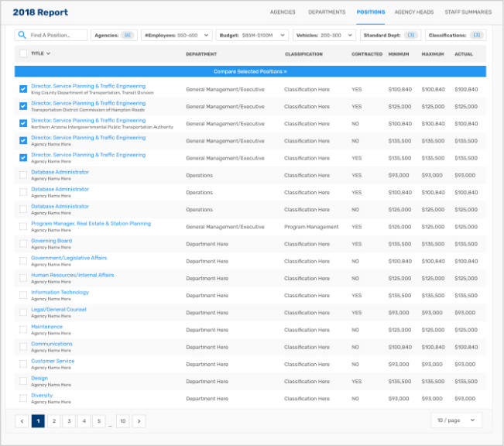This screenshot has height=446, width=504.
Task: Click the Standard Dept count badge
Action: pyautogui.click(x=410, y=36)
